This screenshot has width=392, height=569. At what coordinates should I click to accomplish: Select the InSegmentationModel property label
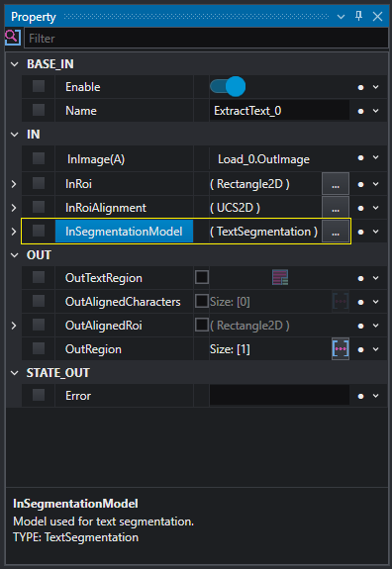[124, 232]
